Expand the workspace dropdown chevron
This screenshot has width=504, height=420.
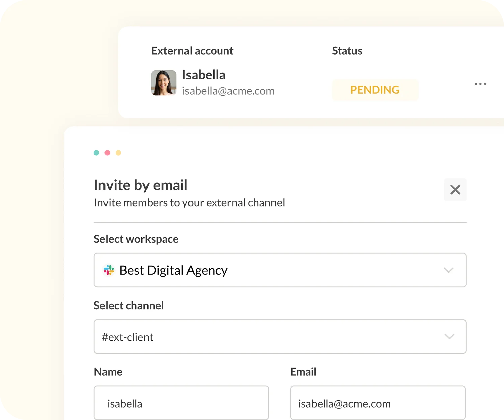click(x=449, y=270)
